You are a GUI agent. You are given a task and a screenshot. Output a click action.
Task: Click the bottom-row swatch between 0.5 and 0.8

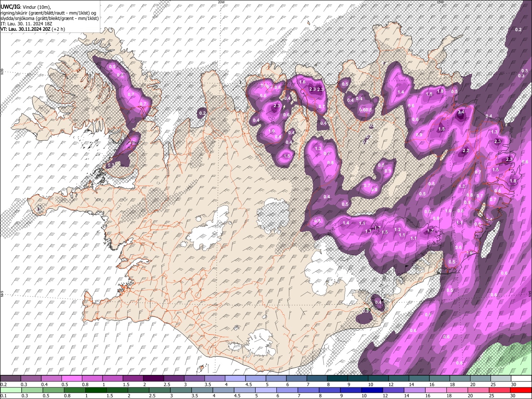(x=53, y=390)
